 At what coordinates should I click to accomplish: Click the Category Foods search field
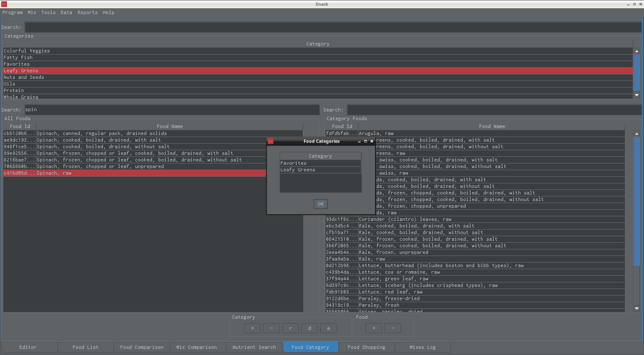pos(494,110)
